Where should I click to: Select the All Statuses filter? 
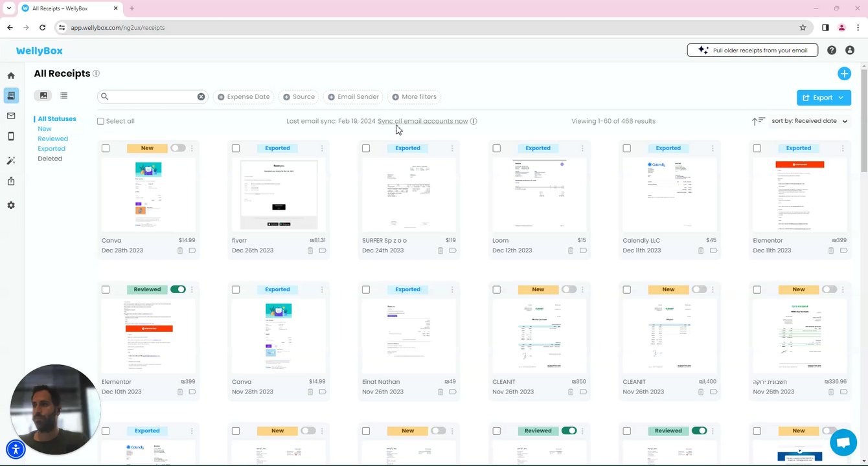pos(57,119)
